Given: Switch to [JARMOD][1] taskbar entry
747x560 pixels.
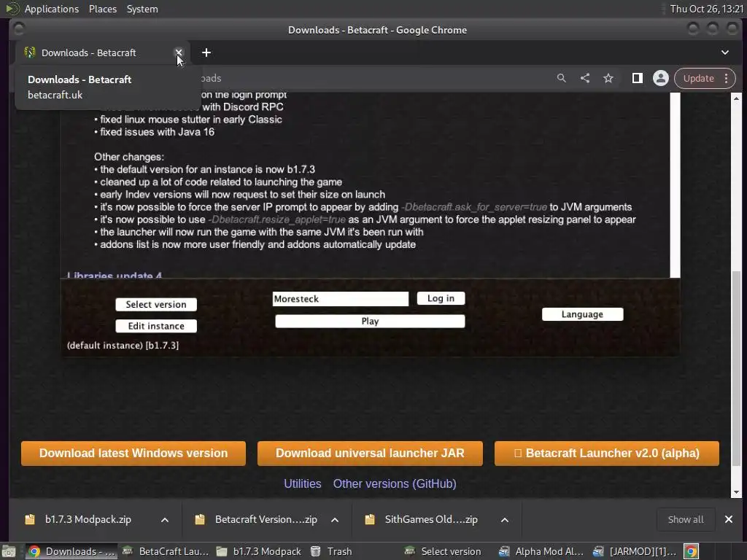Looking at the screenshot, I should (635, 551).
